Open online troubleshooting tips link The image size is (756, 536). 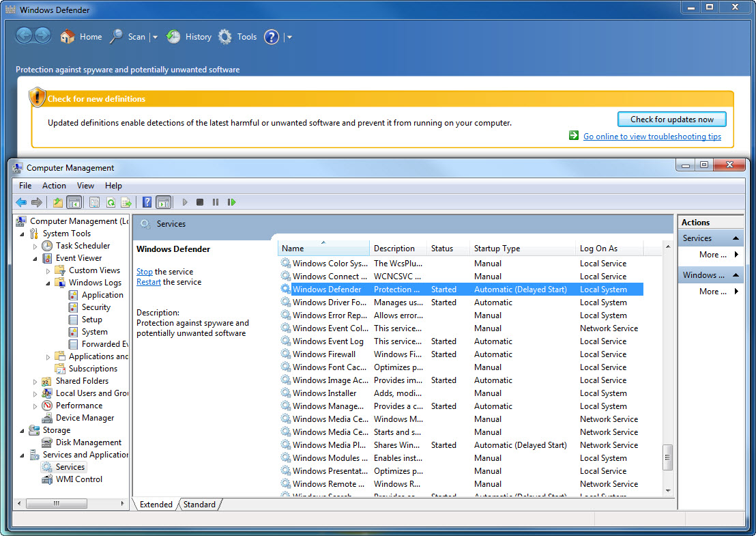[652, 137]
